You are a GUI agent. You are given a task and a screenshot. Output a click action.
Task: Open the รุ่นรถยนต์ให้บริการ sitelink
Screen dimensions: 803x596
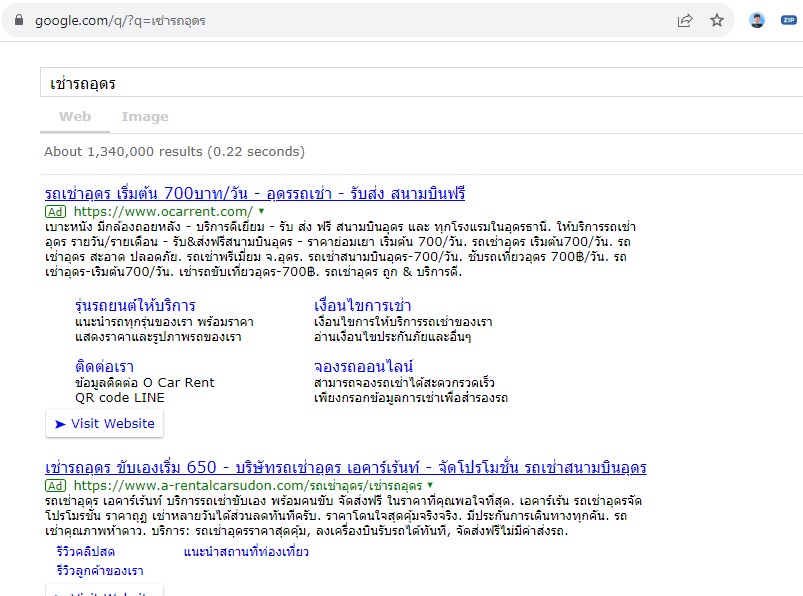click(x=135, y=306)
